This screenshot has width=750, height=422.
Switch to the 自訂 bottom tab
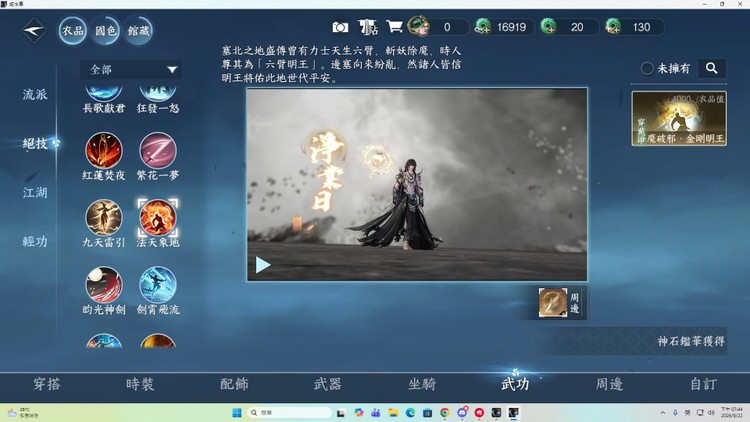(x=703, y=384)
